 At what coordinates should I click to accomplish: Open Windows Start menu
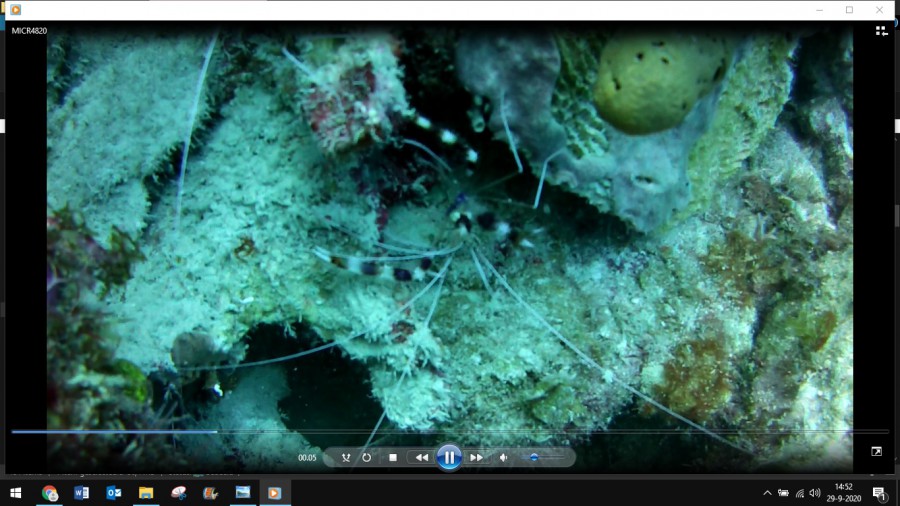pos(16,493)
